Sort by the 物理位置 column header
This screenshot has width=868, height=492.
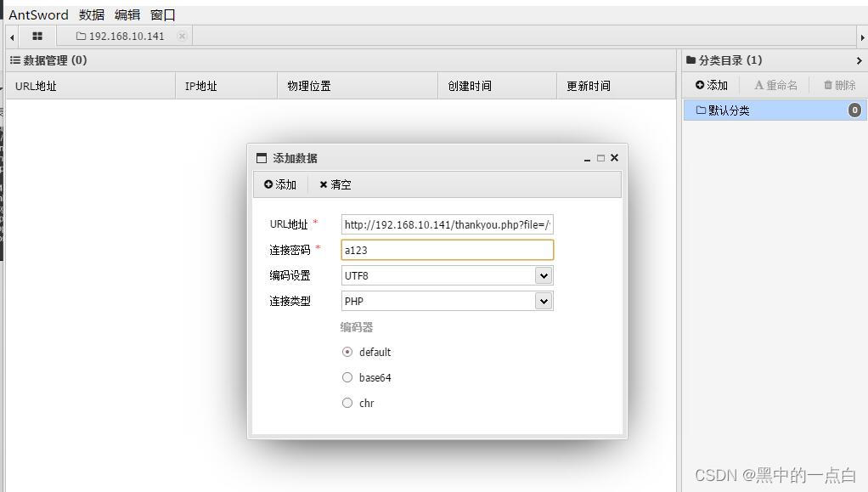[x=358, y=86]
